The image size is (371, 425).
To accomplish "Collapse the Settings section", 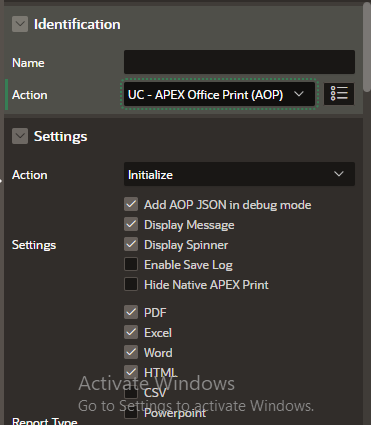I will (20, 136).
